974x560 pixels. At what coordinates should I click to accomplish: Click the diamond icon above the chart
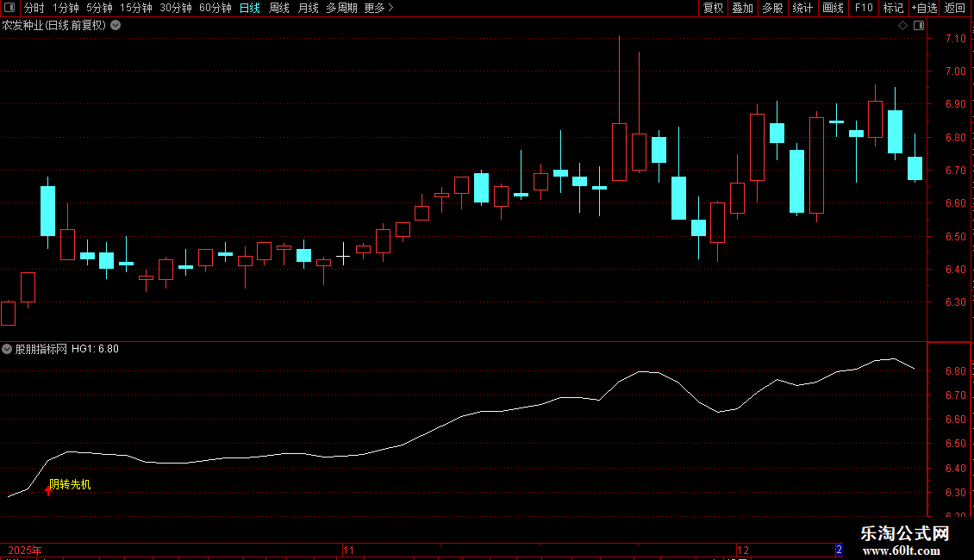(902, 26)
